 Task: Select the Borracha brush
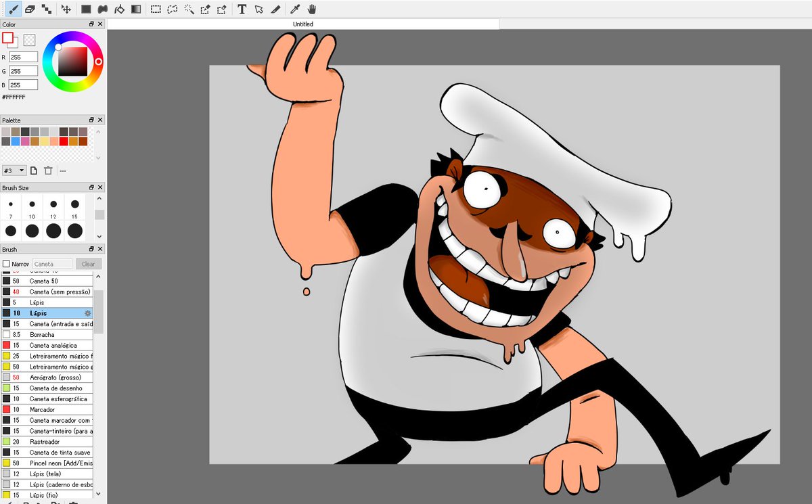(x=46, y=334)
